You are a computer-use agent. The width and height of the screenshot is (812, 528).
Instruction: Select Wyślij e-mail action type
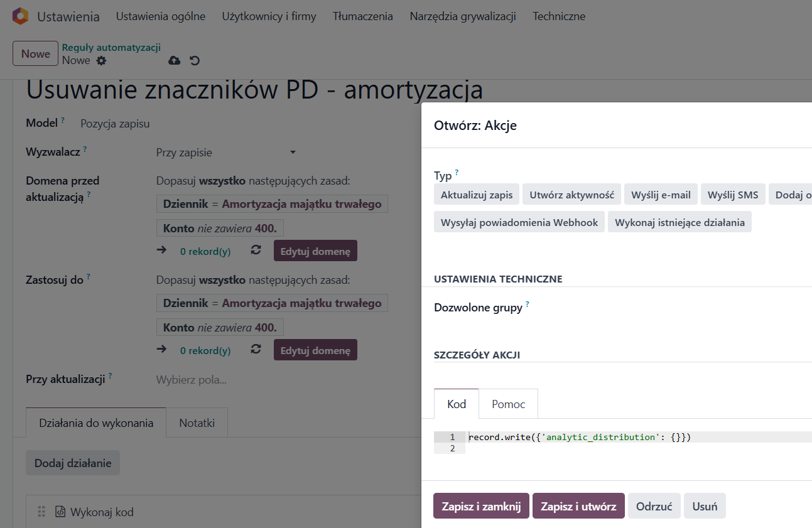(x=661, y=195)
